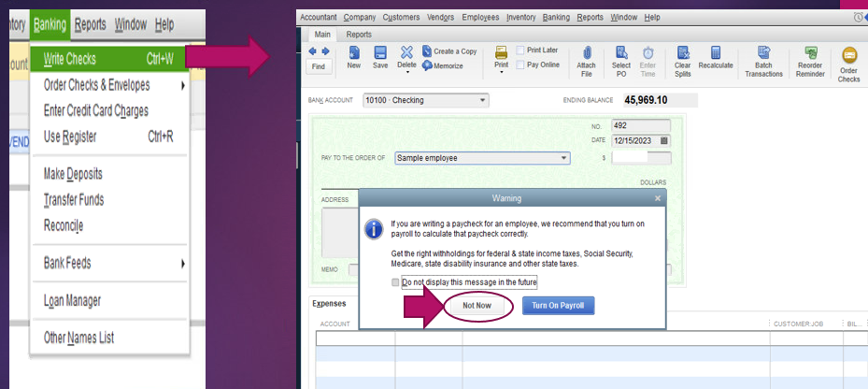Viewport: 868px width, 389px height.
Task: Click the Print printer icon
Action: click(501, 53)
